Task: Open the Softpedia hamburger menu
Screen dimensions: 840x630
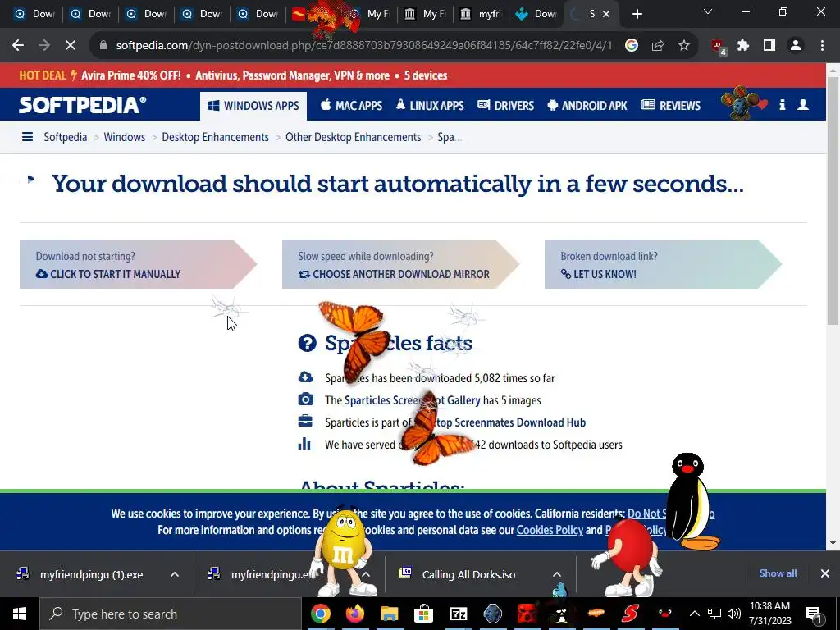Action: (27, 137)
